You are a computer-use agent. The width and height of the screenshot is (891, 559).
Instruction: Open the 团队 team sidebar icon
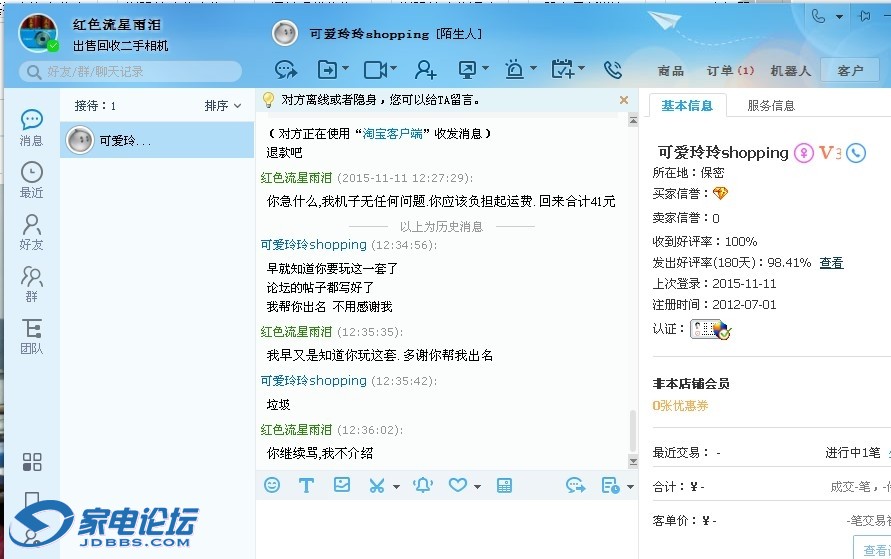click(31, 336)
